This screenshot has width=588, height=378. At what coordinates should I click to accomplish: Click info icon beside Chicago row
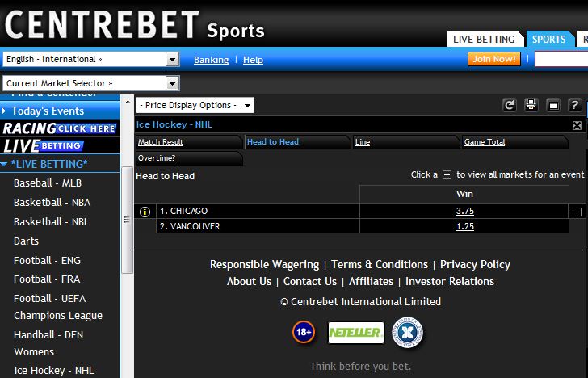point(145,212)
